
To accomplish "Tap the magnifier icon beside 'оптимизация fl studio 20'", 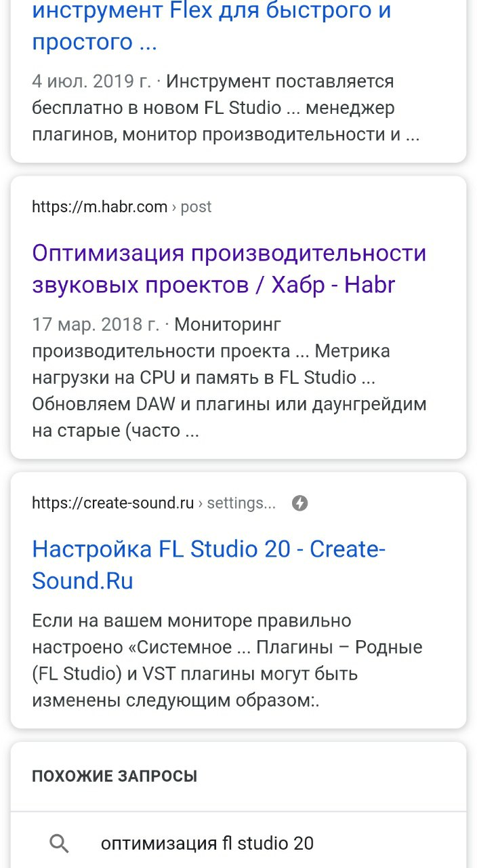I will (60, 844).
